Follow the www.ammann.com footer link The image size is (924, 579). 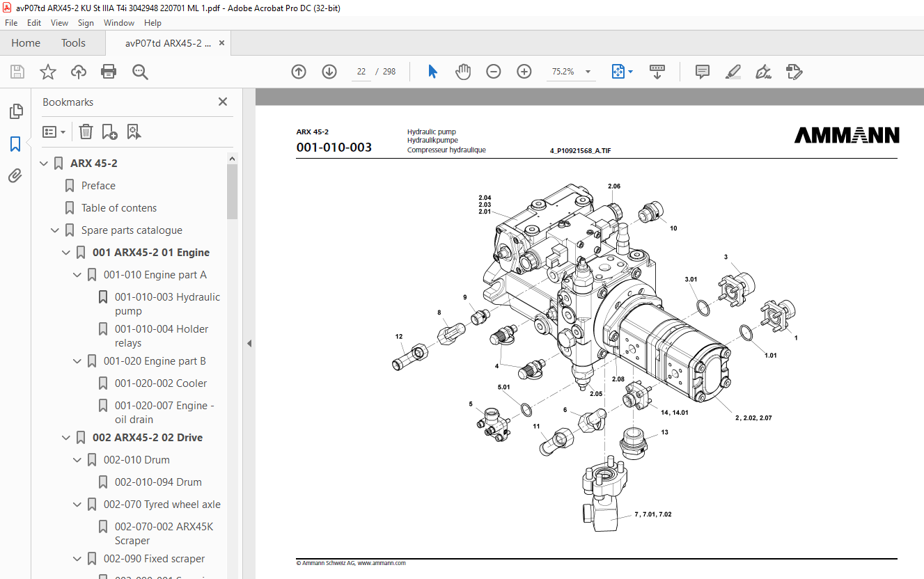(382, 563)
